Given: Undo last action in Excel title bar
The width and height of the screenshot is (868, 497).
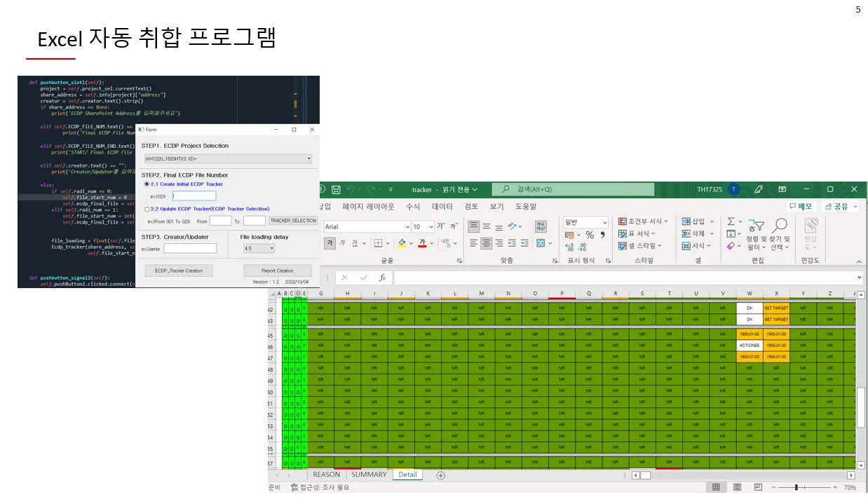Looking at the screenshot, I should [352, 189].
